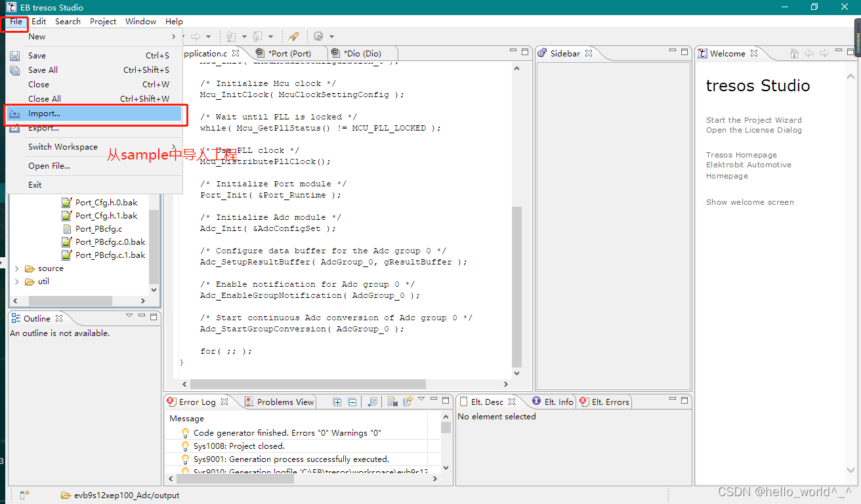Select Port_Cfg.h.0.bak in the project tree
The height and width of the screenshot is (504, 861).
point(106,203)
